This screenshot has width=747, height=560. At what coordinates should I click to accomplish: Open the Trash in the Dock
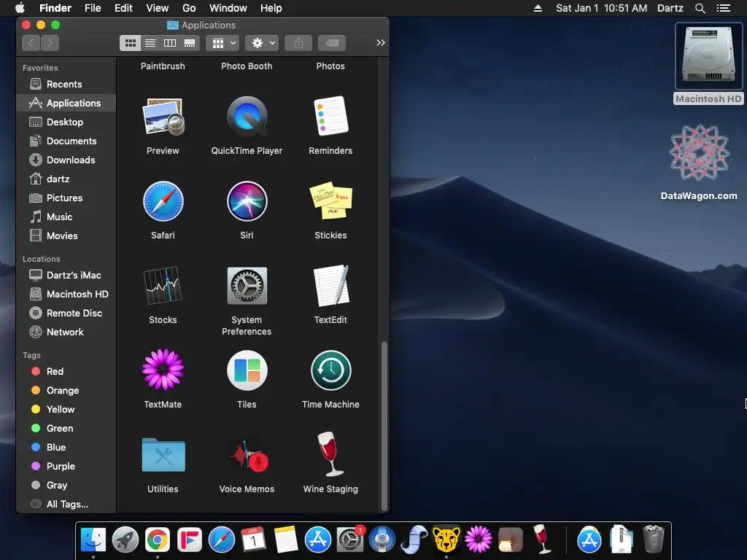coord(653,539)
